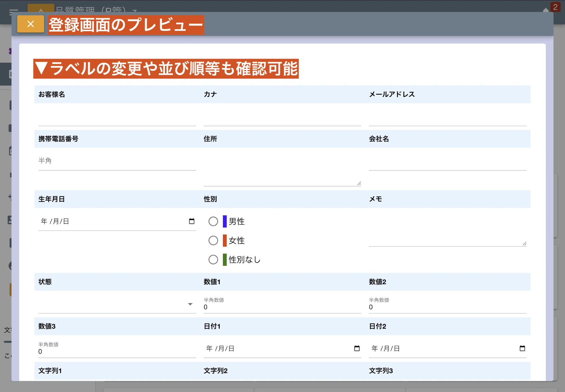Click the 生年月日 date field
The width and height of the screenshot is (565, 392).
pos(113,222)
